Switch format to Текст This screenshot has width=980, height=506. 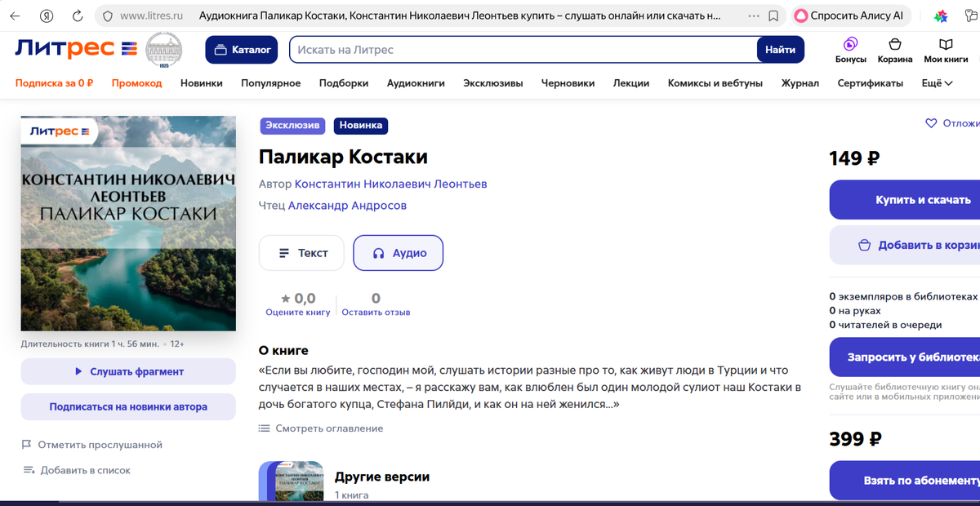(x=301, y=253)
